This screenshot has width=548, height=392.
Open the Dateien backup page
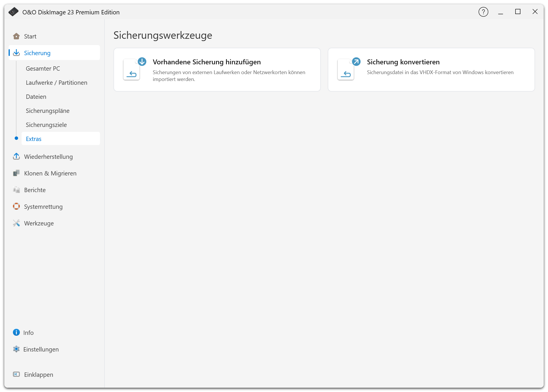[36, 96]
